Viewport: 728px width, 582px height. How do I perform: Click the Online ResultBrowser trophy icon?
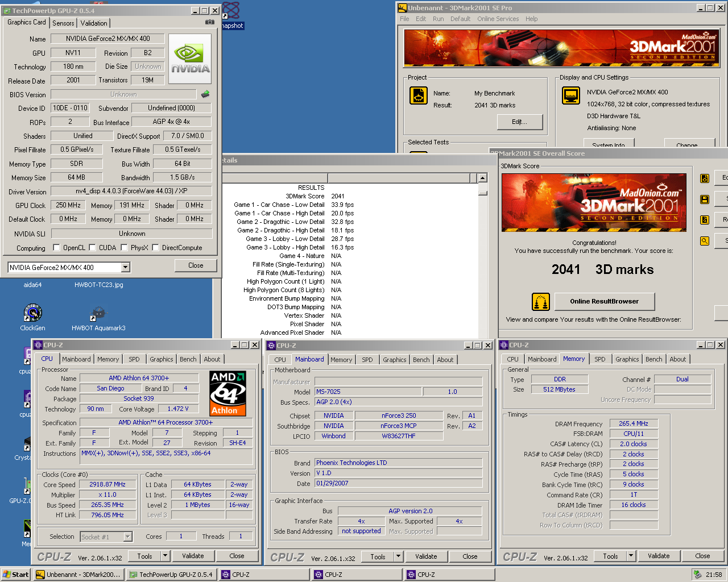coord(541,301)
